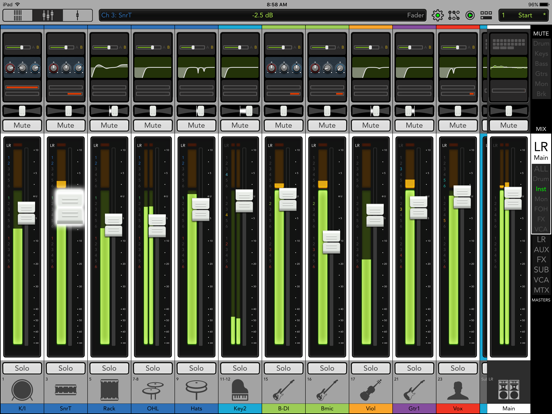Open the routing/patch icon in the top bar

tap(454, 15)
